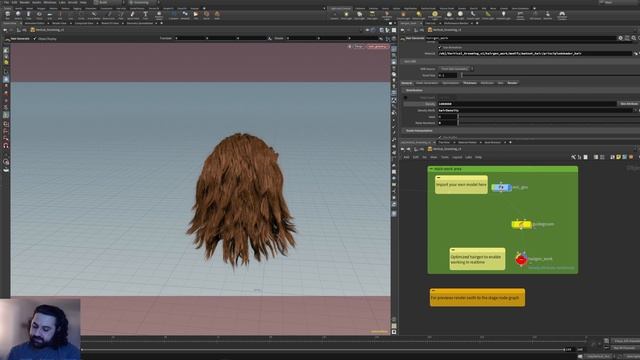Click the orange 'For previews render' sticky note
The height and width of the screenshot is (360, 640).
[477, 297]
